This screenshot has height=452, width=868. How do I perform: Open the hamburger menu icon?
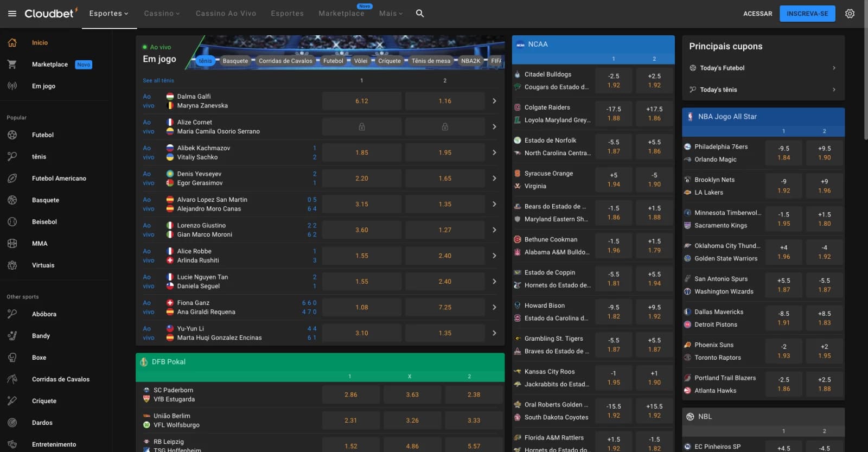(12, 14)
